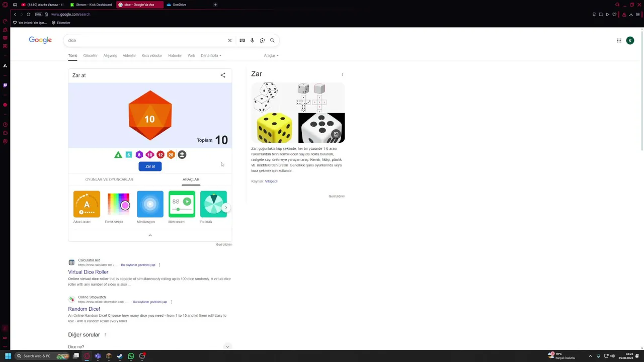
Task: Open the Random Dice! result
Action: tap(84, 309)
